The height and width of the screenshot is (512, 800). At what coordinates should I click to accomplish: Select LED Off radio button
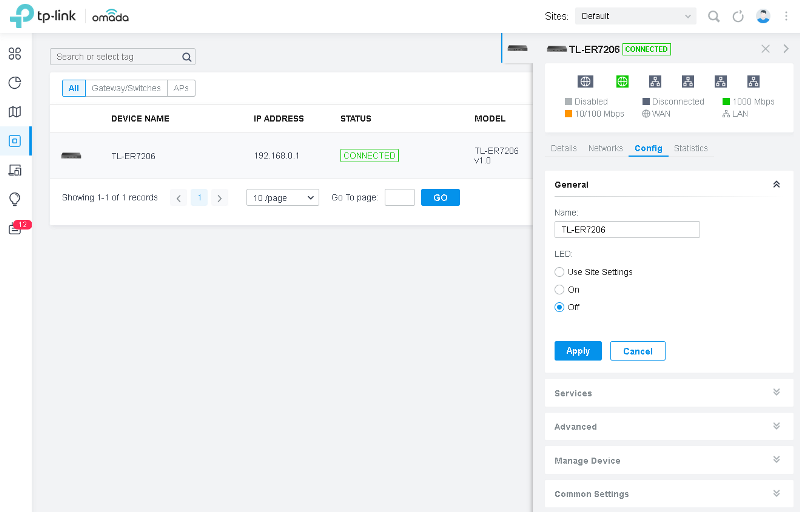point(559,307)
